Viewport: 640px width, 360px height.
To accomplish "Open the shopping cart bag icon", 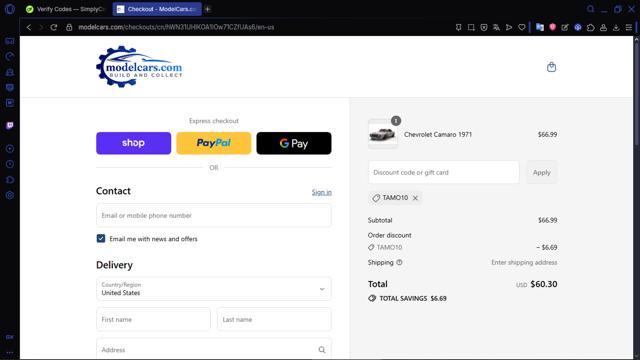I will coord(551,67).
